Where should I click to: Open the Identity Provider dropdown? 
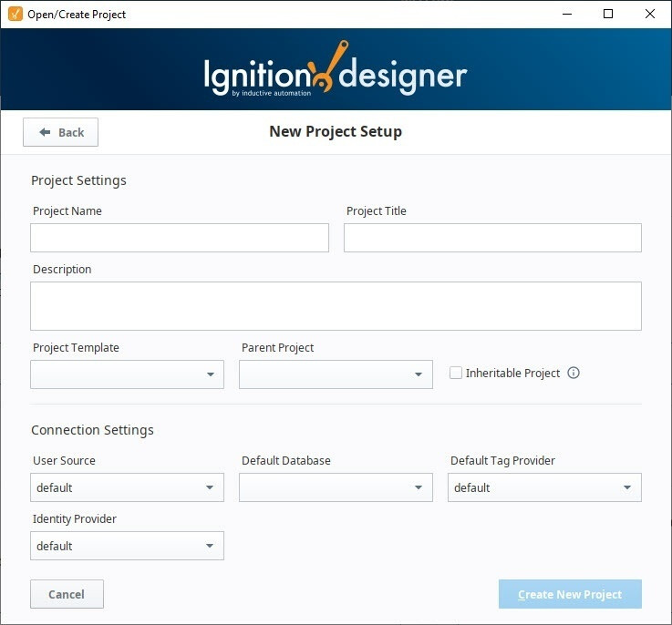[x=127, y=546]
